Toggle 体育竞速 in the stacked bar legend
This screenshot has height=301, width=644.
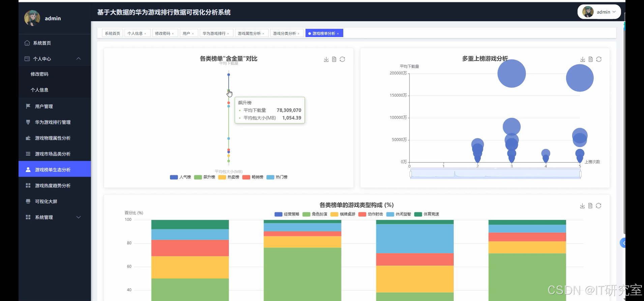427,214
